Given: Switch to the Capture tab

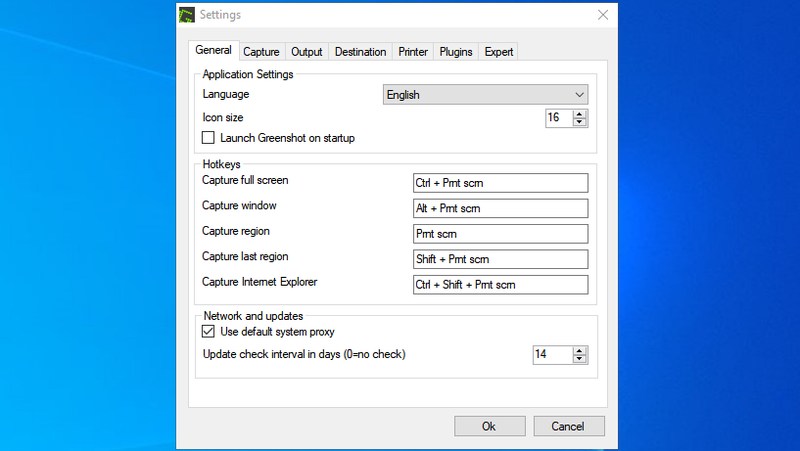Looking at the screenshot, I should [261, 52].
